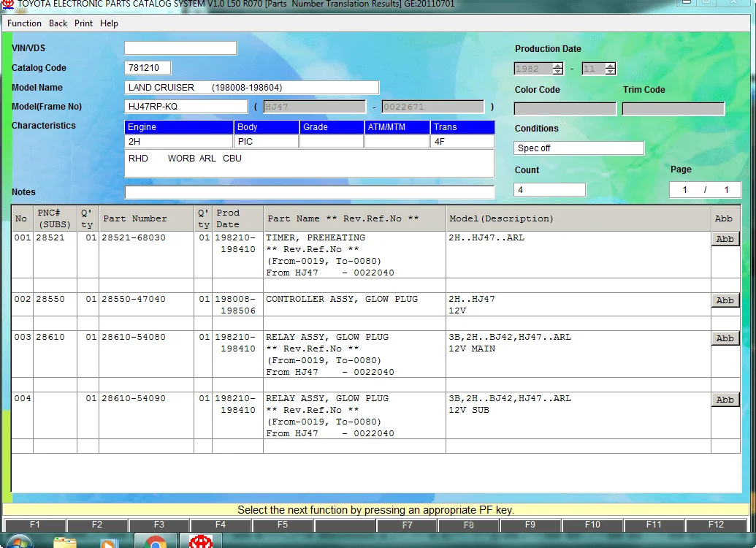Image resolution: width=756 pixels, height=548 pixels.
Task: Click TIMER, PREHEATING part name
Action: tap(316, 237)
